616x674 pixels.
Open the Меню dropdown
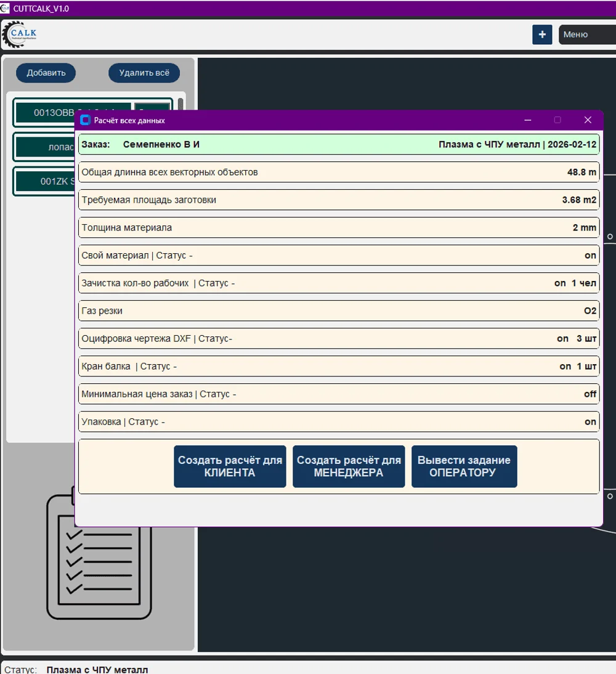pyautogui.click(x=586, y=35)
